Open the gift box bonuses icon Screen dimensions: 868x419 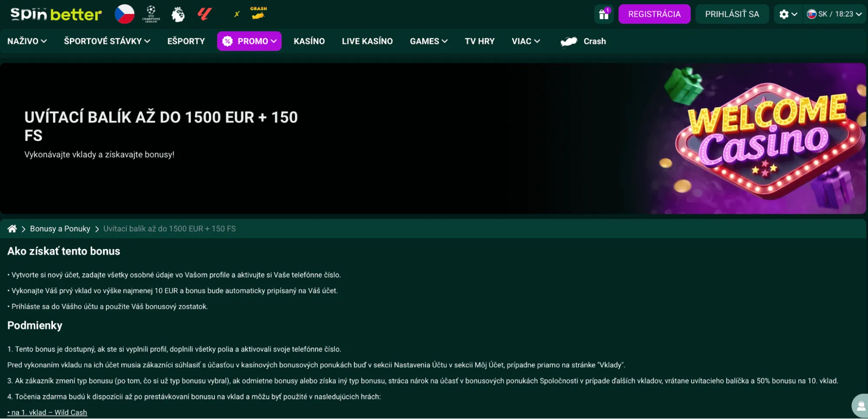coord(604,14)
